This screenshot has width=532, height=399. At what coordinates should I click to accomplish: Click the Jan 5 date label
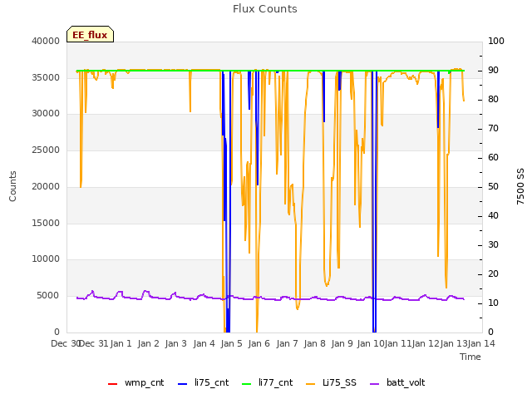(231, 343)
